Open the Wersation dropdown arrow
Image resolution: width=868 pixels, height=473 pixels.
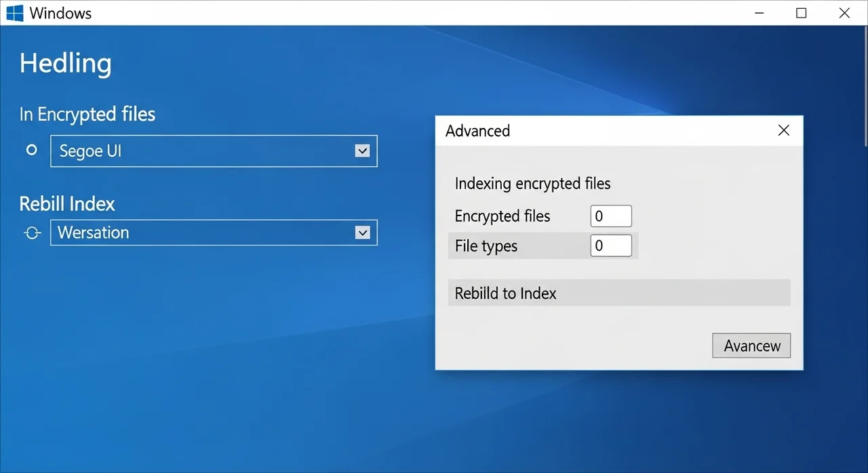click(362, 233)
